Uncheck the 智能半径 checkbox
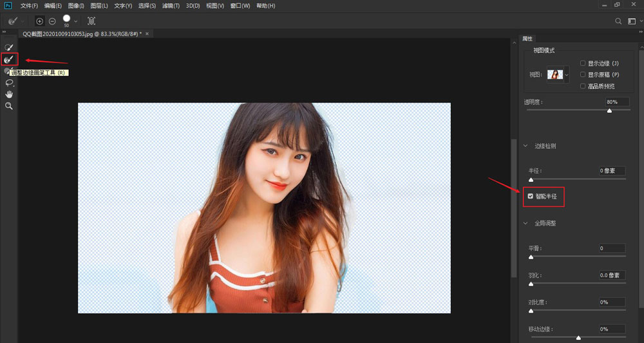Viewport: 644px width, 343px height. 531,196
